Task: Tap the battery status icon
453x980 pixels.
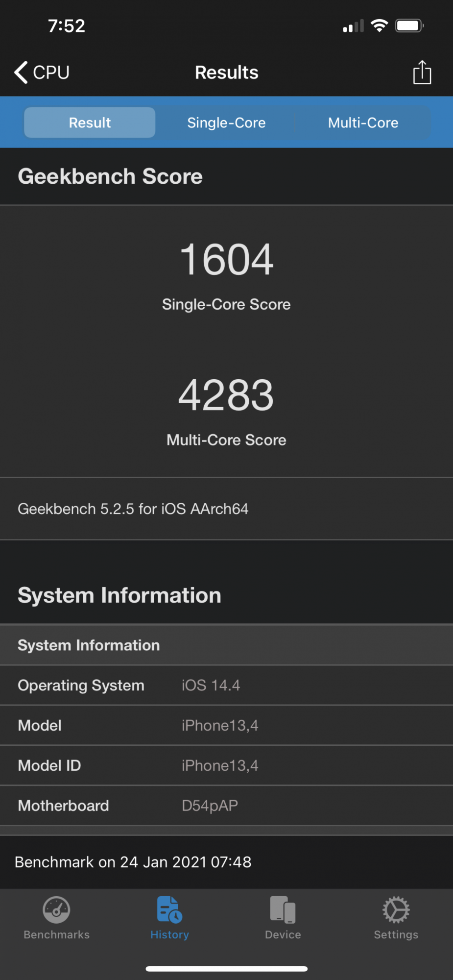Action: point(409,25)
